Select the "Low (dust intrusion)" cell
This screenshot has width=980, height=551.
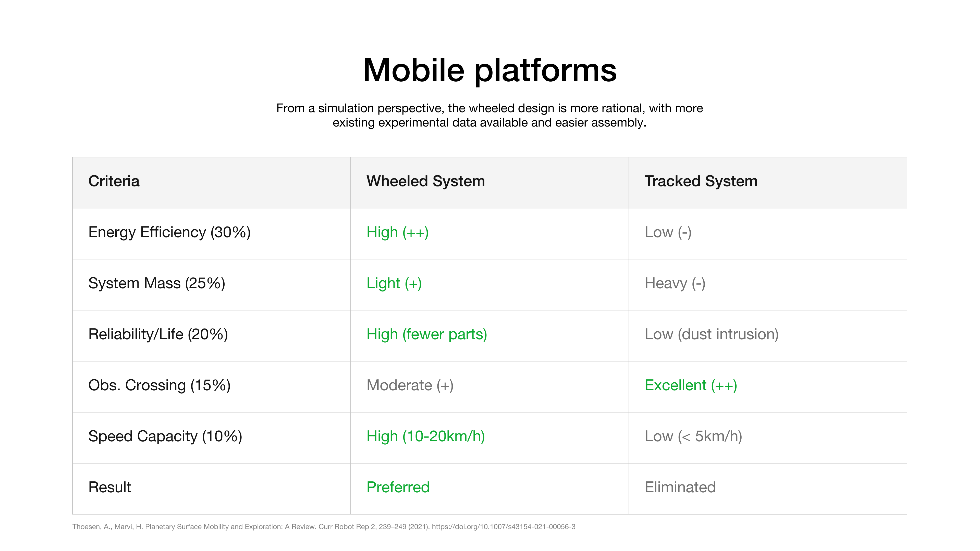(712, 334)
